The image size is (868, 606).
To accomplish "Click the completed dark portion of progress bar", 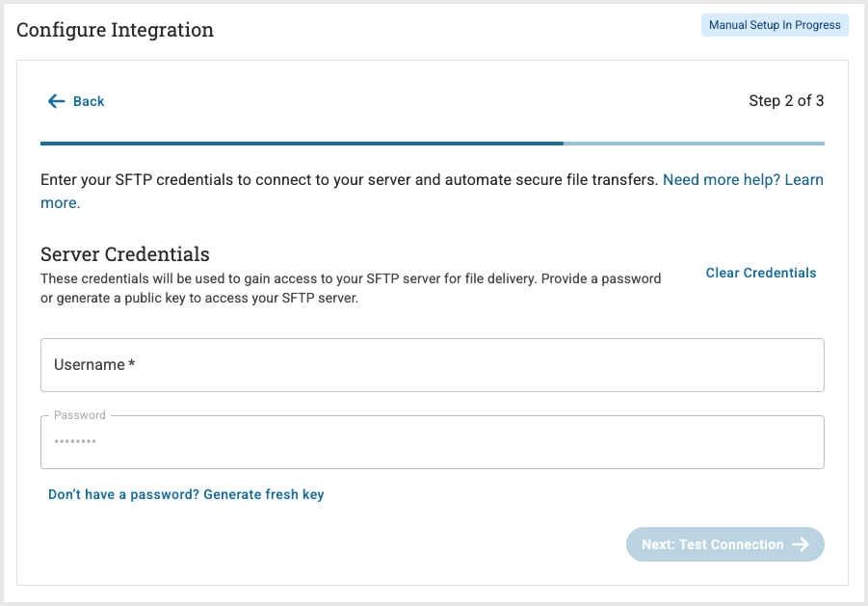I will click(x=302, y=144).
